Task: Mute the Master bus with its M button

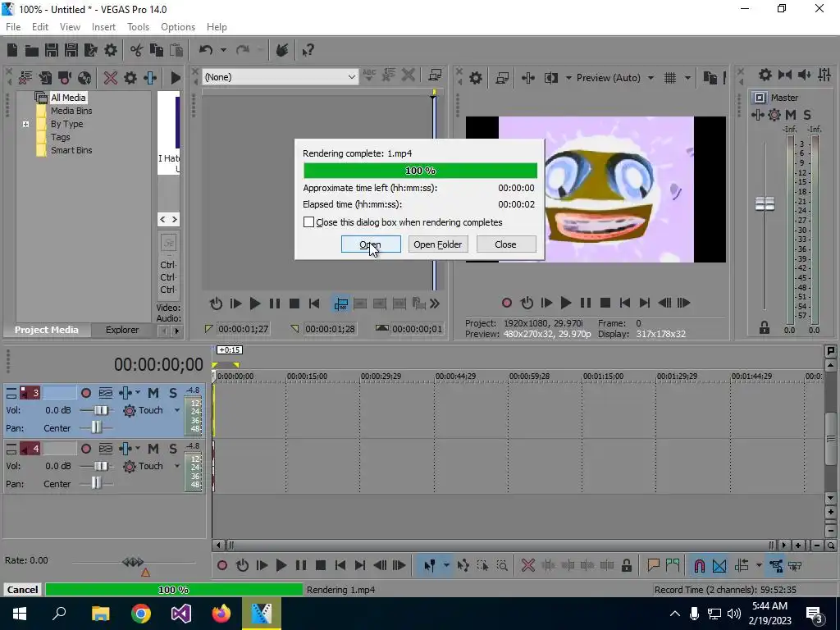Action: [790, 115]
